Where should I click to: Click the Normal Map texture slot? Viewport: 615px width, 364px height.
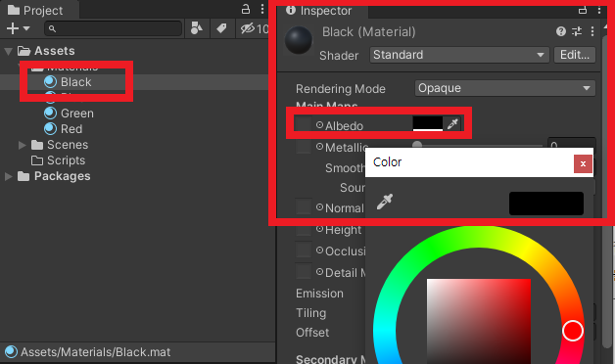pyautogui.click(x=304, y=206)
